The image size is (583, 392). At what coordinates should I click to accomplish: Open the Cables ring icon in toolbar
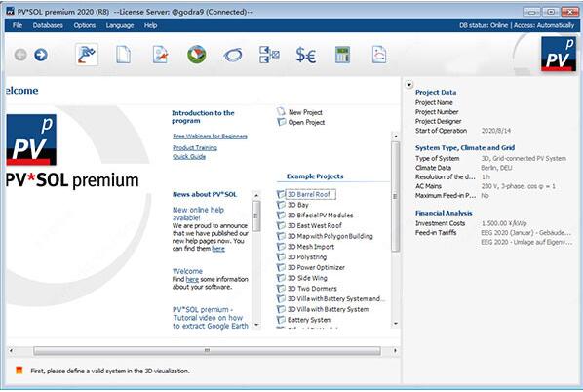coord(233,55)
